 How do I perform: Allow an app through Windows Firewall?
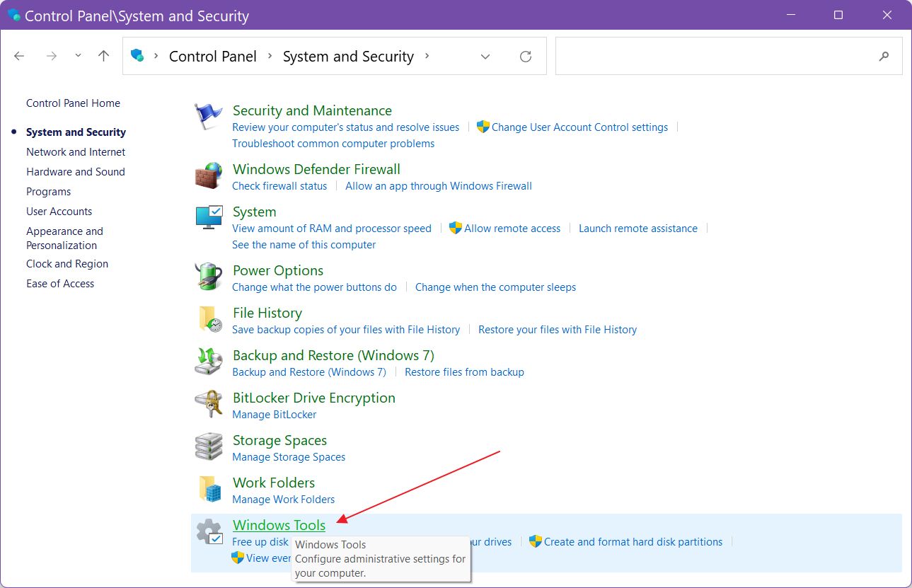439,186
